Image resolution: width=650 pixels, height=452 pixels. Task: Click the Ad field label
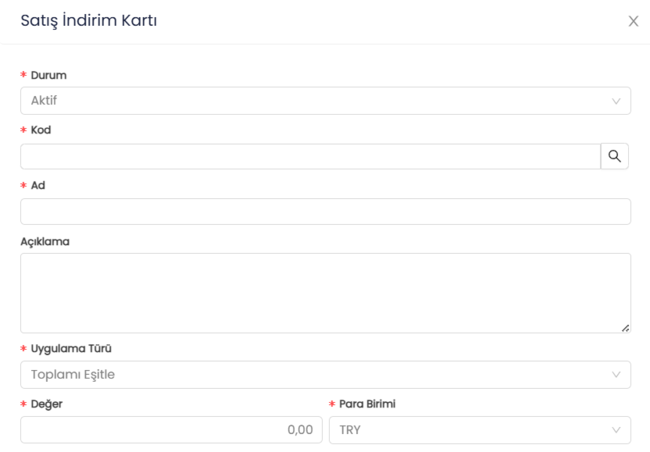pos(38,185)
